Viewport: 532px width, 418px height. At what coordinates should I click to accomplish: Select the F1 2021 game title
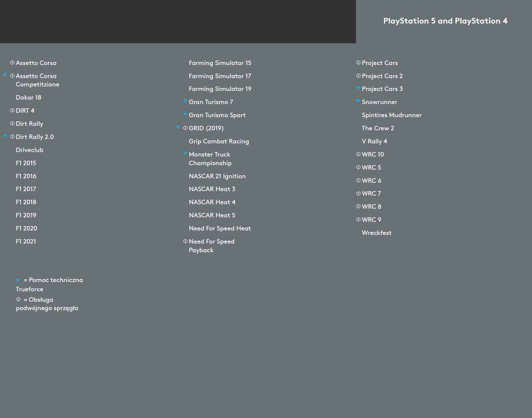26,241
